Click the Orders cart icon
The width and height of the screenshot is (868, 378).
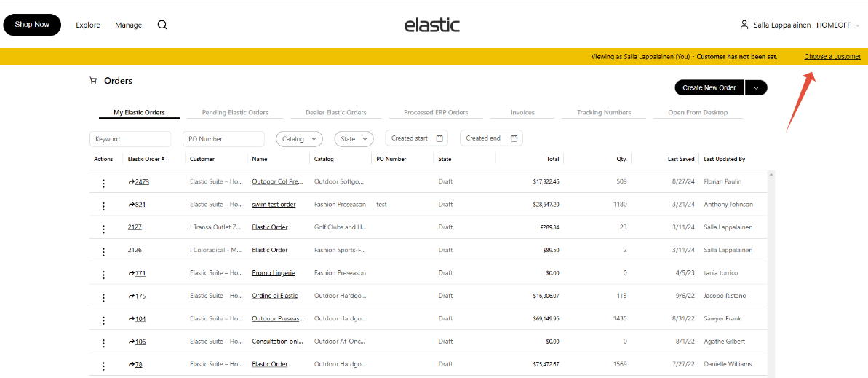tap(93, 81)
